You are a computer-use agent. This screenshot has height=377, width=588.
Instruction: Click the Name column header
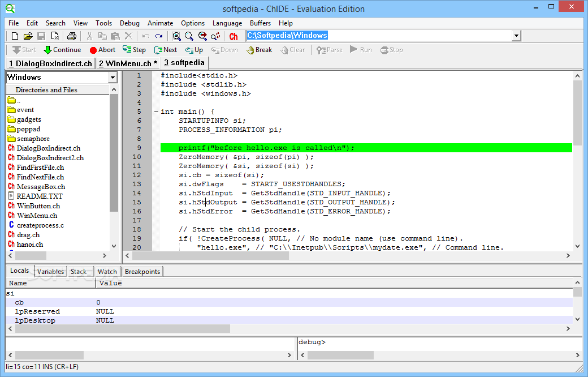click(51, 283)
